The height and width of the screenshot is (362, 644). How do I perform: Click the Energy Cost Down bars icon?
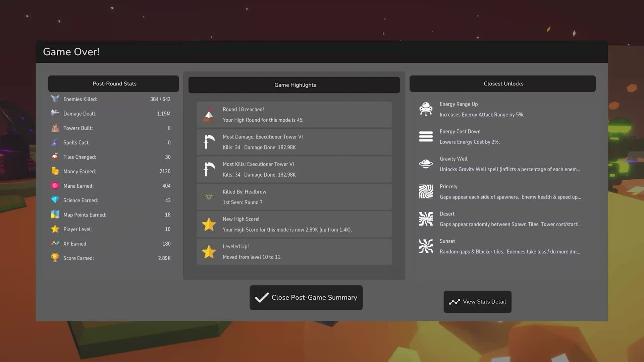click(x=426, y=137)
